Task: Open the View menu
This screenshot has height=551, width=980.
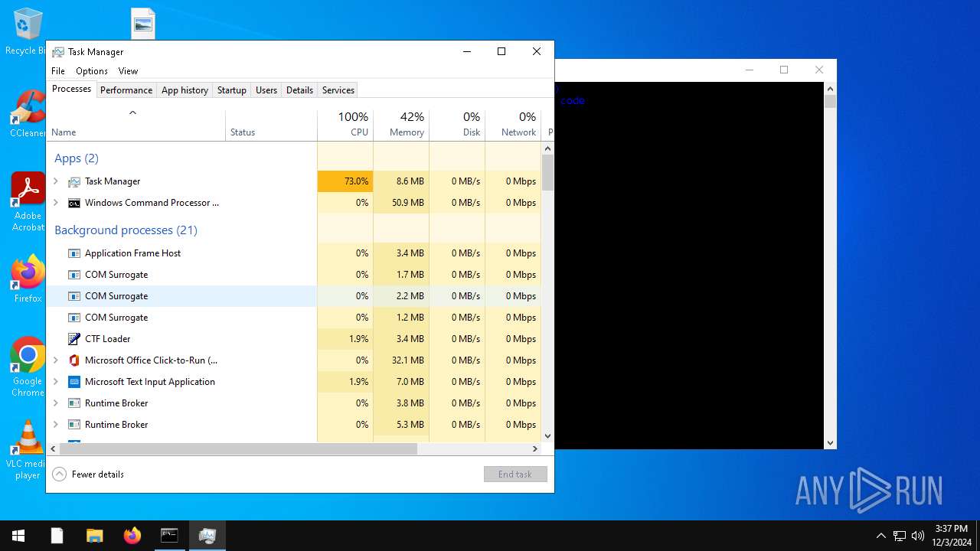Action: [x=128, y=71]
